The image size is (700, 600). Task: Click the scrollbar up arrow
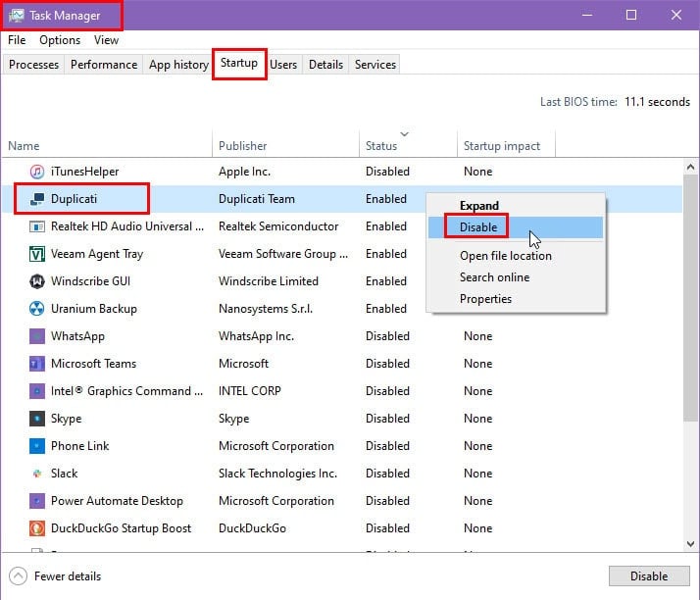point(690,168)
